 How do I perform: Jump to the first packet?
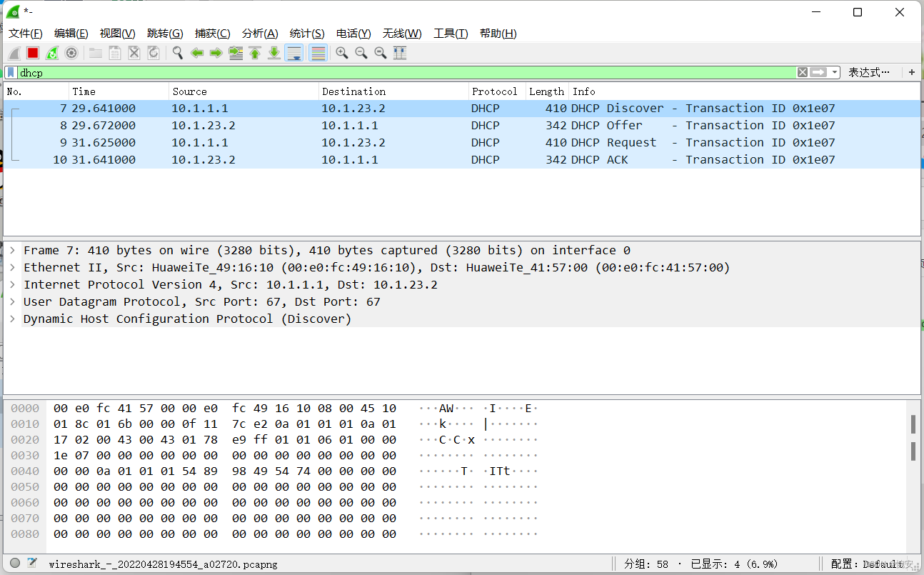[255, 53]
